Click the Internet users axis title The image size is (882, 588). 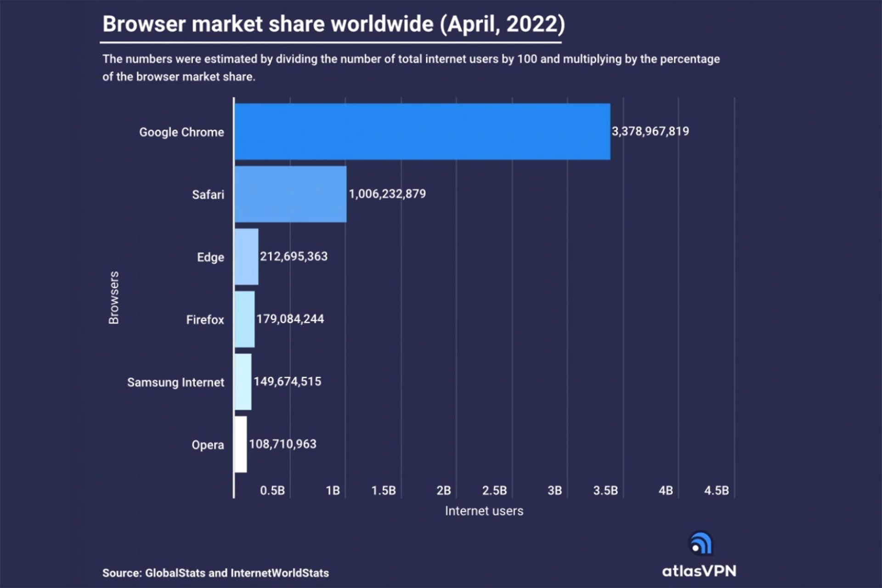484,511
